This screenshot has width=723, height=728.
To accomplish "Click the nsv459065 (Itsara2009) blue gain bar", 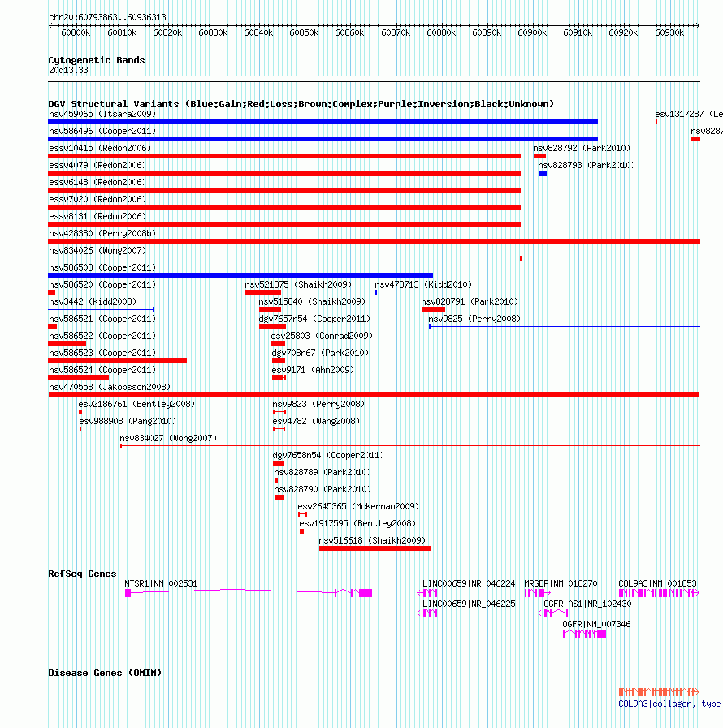I will click(323, 122).
